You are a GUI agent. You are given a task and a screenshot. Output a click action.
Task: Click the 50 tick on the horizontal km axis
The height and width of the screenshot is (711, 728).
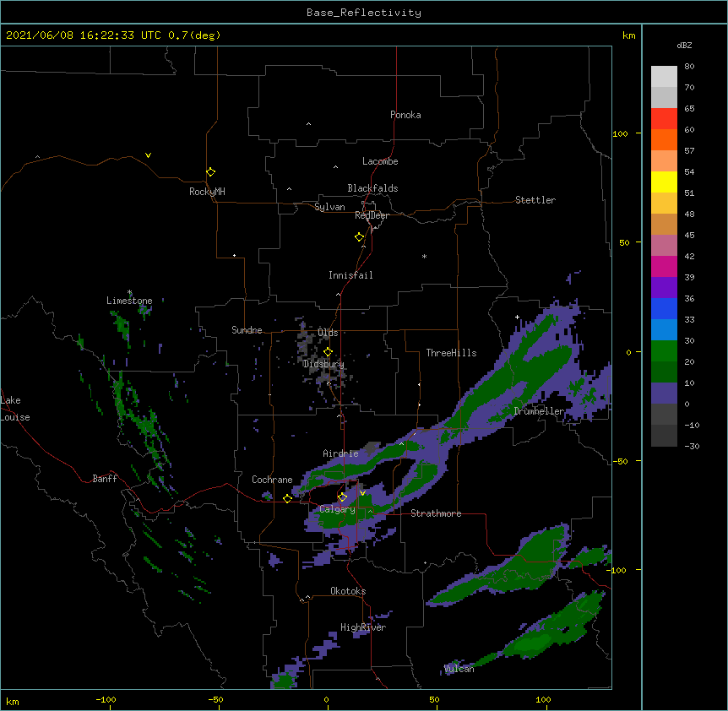(434, 700)
